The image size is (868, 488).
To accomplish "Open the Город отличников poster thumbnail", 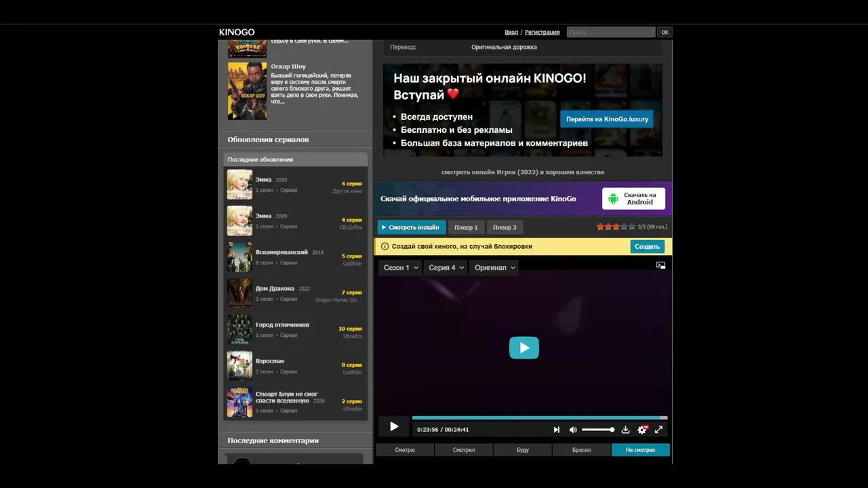I will pos(239,329).
